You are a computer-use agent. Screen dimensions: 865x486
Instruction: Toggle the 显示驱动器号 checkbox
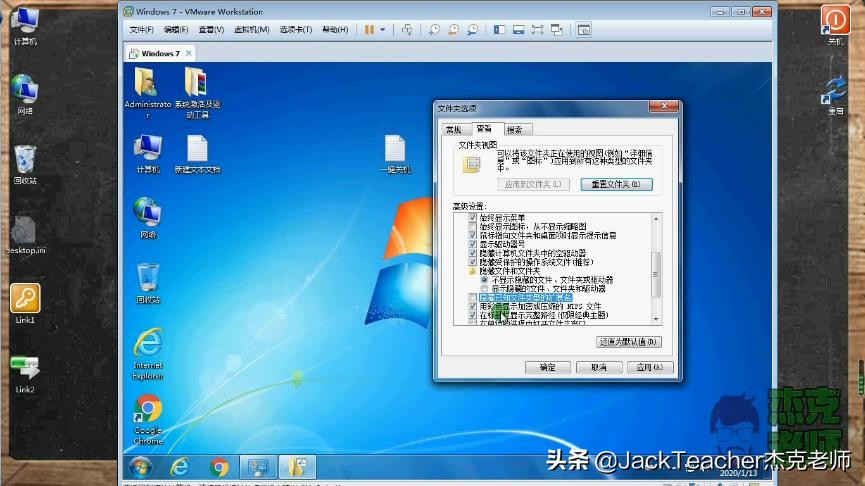pos(473,244)
